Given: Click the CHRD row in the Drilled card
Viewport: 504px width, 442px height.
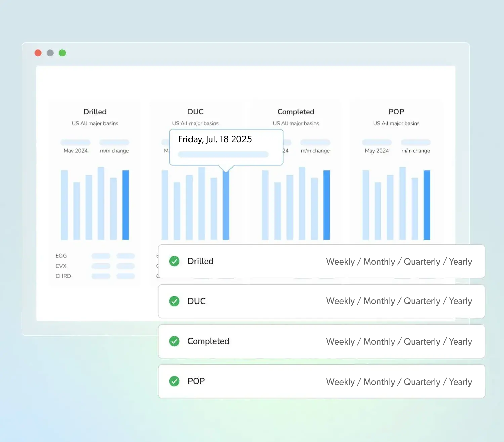Looking at the screenshot, I should click(95, 276).
